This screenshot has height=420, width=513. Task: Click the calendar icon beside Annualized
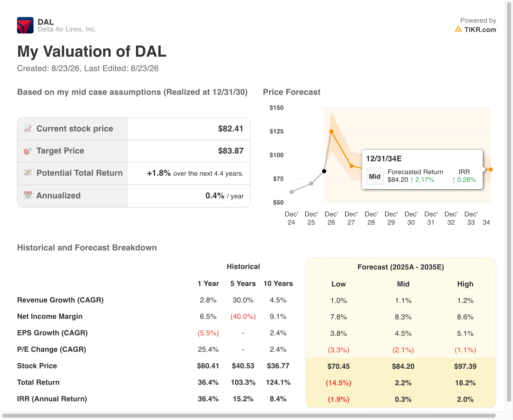[28, 195]
